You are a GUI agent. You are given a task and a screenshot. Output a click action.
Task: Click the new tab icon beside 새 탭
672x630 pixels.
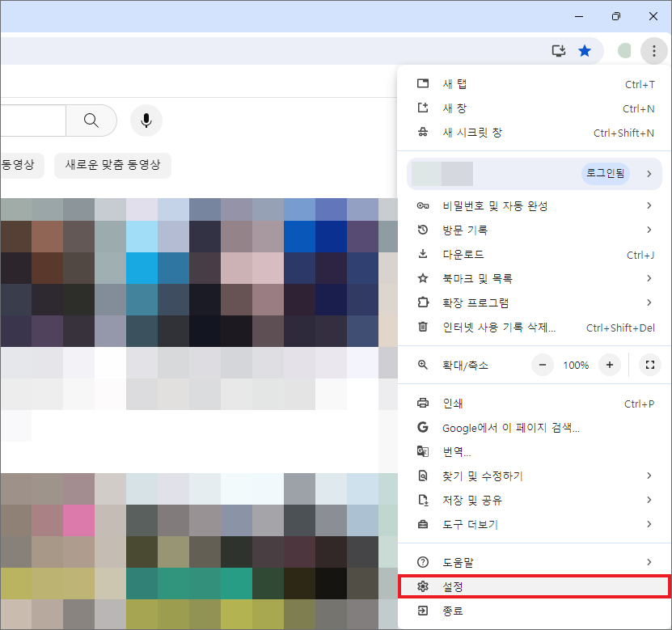[423, 83]
